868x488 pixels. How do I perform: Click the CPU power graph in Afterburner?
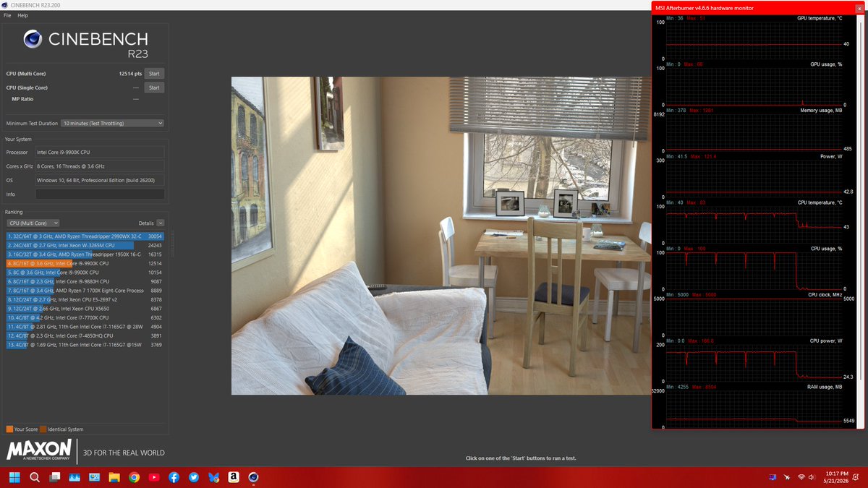754,362
